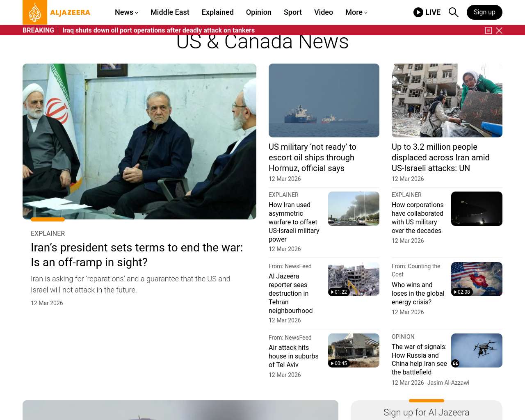Click the opinion quote icon badge

pos(455,363)
